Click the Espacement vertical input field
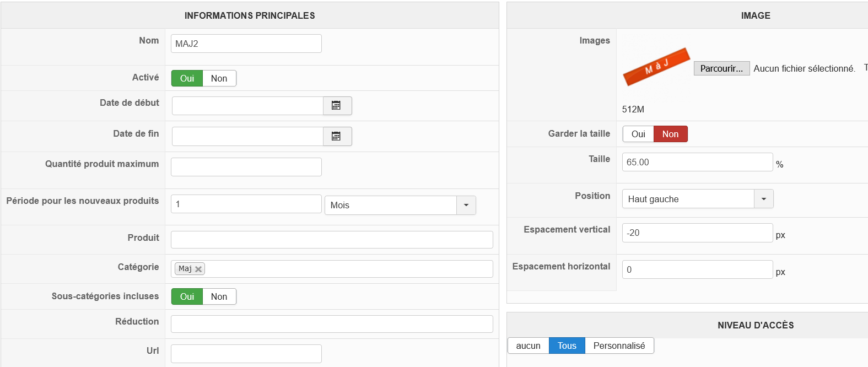This screenshot has width=868, height=367. click(x=697, y=233)
